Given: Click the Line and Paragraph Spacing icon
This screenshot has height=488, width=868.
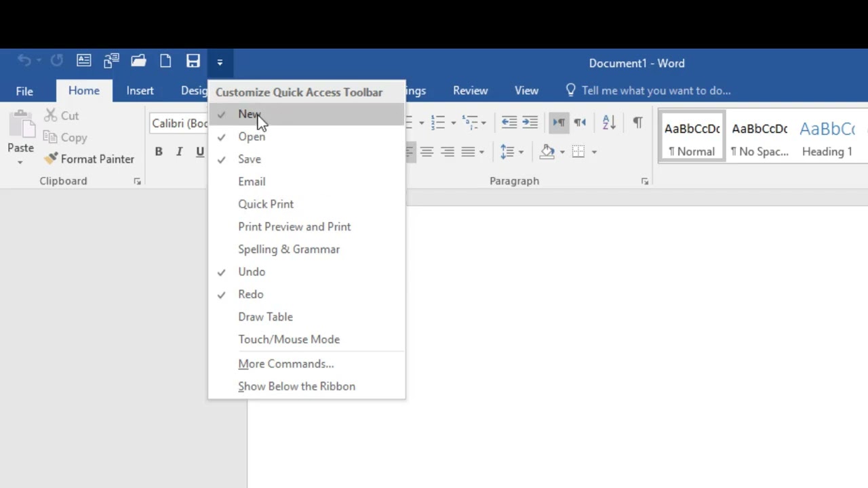Looking at the screenshot, I should (x=507, y=152).
